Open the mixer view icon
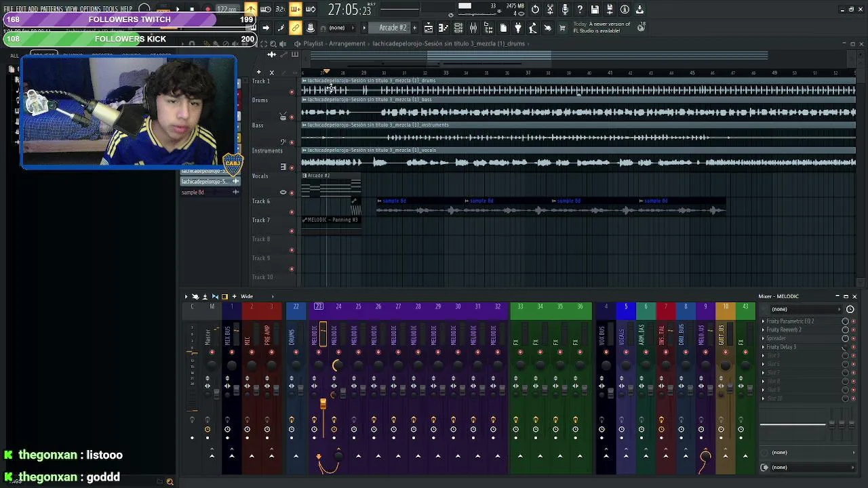The image size is (868, 488). pos(473,28)
